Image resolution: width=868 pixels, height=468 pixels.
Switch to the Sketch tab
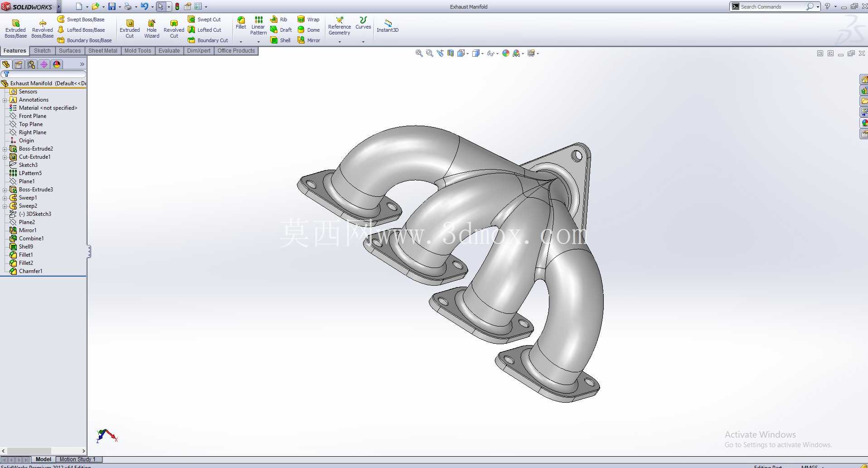[x=42, y=51]
